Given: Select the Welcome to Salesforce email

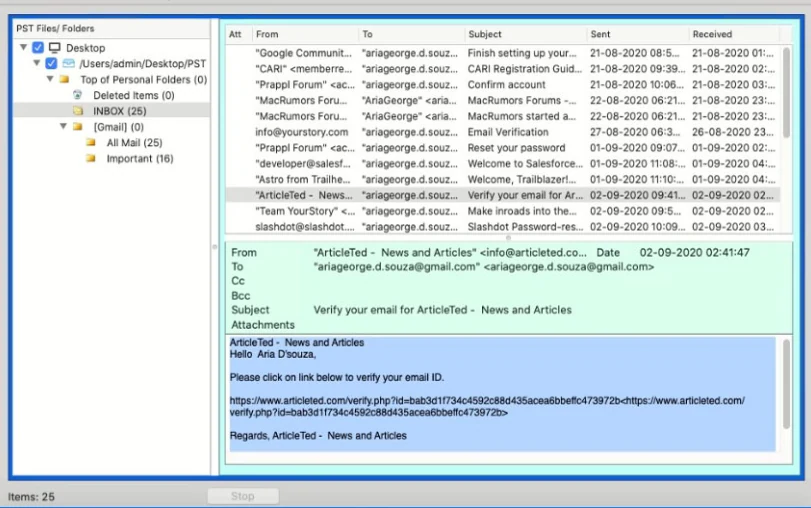Looking at the screenshot, I should (x=502, y=163).
